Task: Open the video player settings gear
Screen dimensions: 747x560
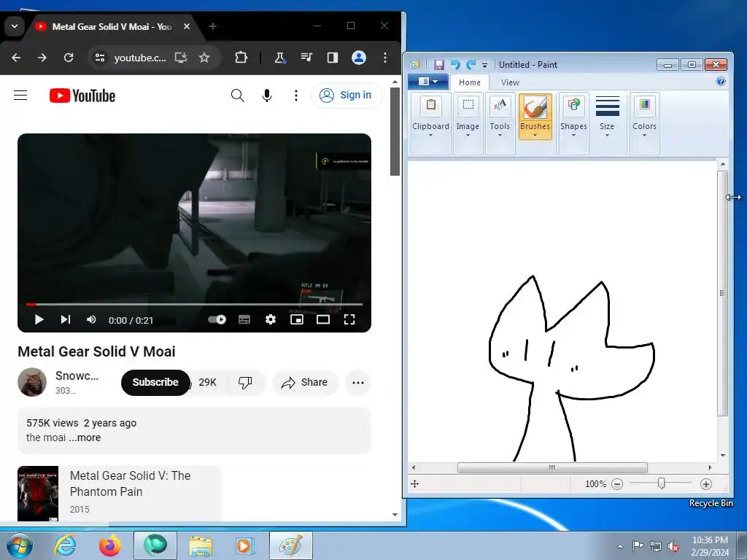Action: click(271, 319)
